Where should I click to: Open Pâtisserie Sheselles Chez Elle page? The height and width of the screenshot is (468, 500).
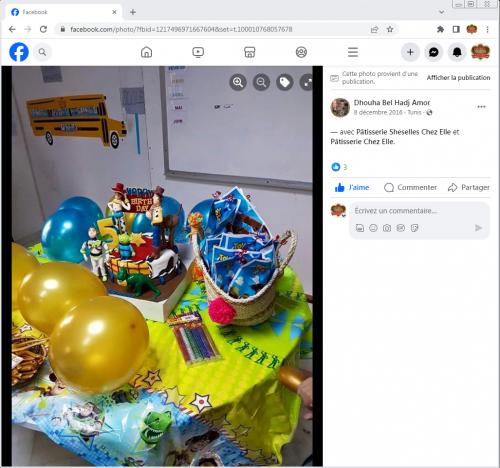[x=404, y=132]
